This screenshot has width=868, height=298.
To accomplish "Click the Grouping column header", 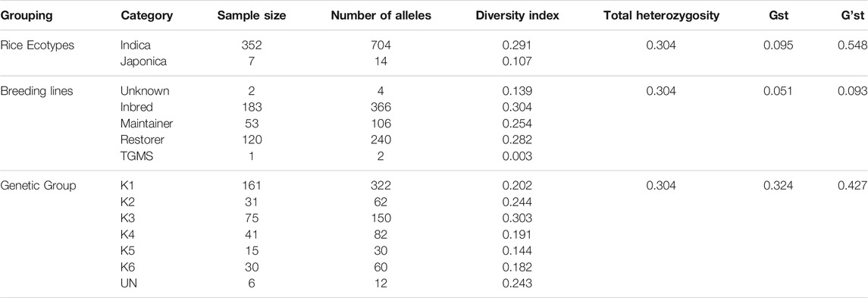I will pos(26,16).
